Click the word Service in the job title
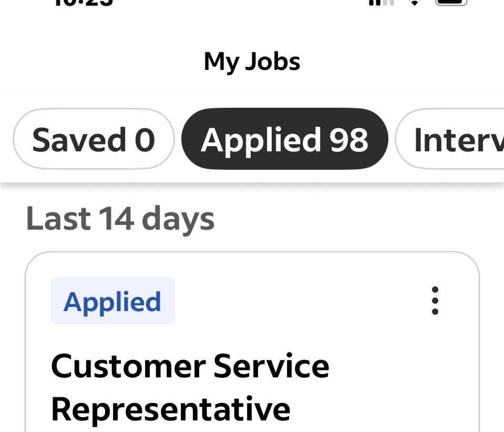This screenshot has width=504, height=432. click(271, 365)
